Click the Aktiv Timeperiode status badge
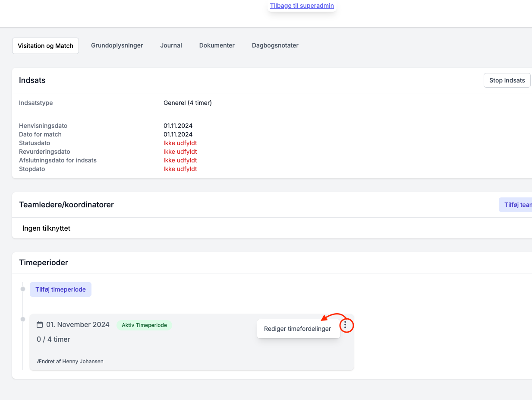Image resolution: width=532 pixels, height=400 pixels. (x=144, y=325)
